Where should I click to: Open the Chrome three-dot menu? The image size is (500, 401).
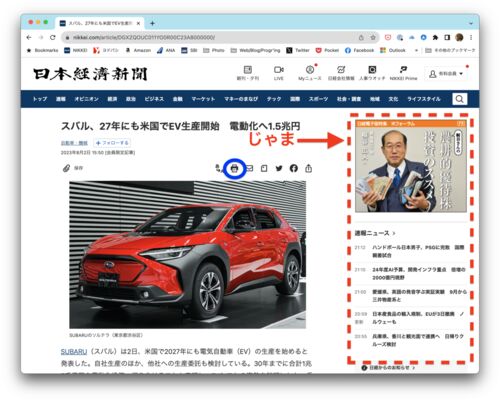coord(471,38)
